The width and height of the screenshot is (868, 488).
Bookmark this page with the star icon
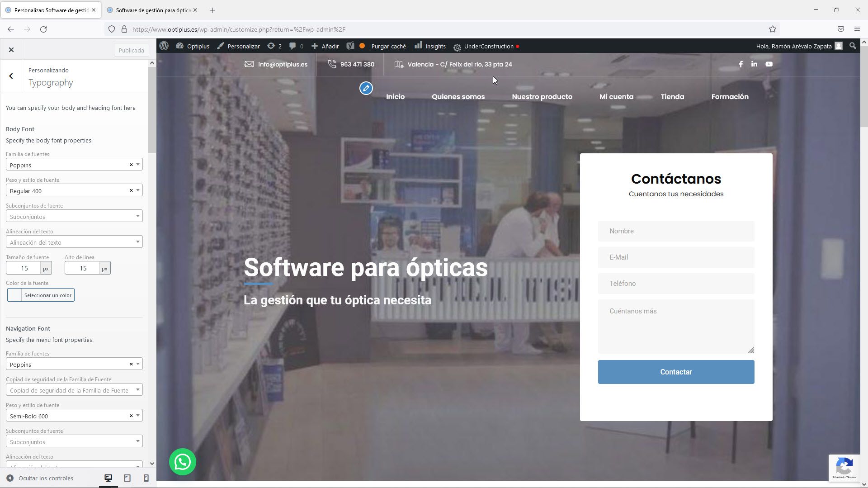pos(772,29)
